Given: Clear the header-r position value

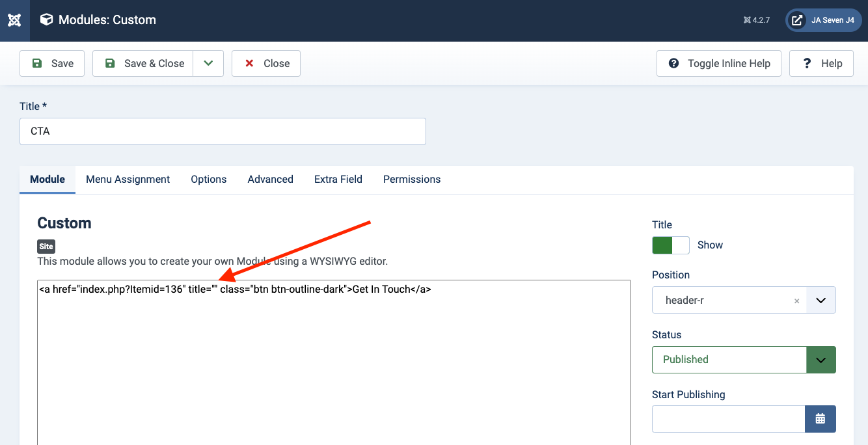Looking at the screenshot, I should [796, 301].
